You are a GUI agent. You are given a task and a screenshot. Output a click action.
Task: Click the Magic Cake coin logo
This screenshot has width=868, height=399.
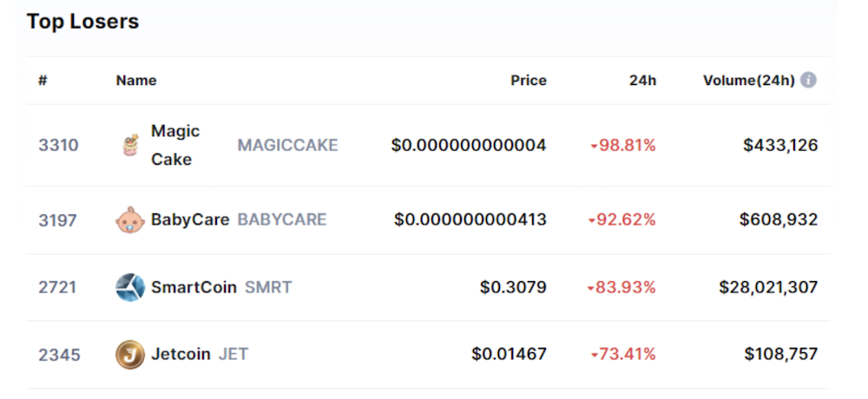click(130, 145)
